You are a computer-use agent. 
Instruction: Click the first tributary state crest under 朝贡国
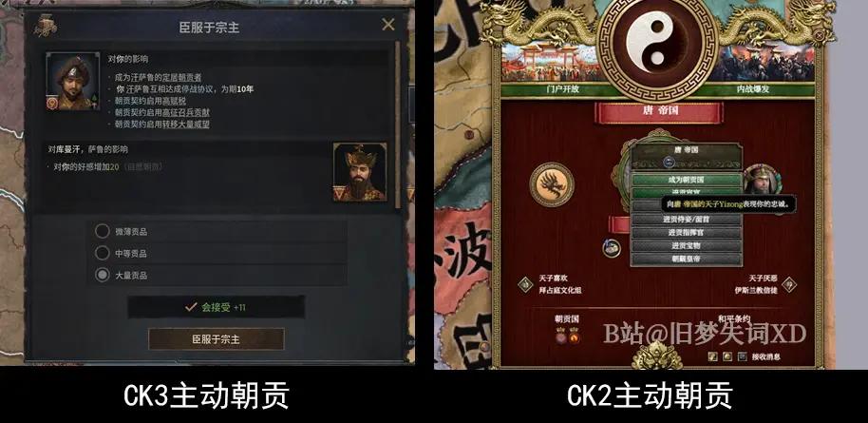click(x=560, y=336)
